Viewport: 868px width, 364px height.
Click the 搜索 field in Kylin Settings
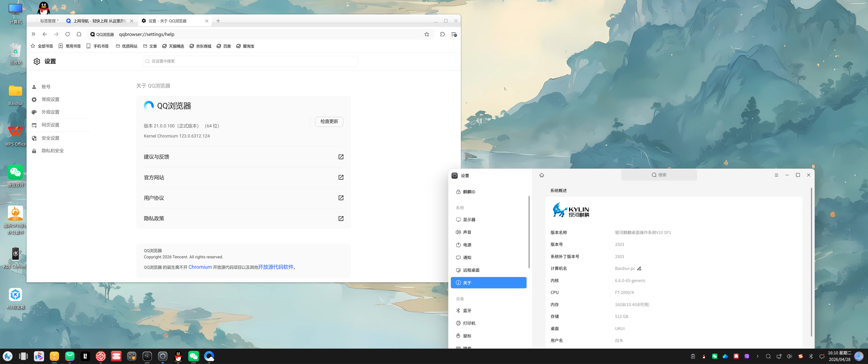(x=659, y=175)
